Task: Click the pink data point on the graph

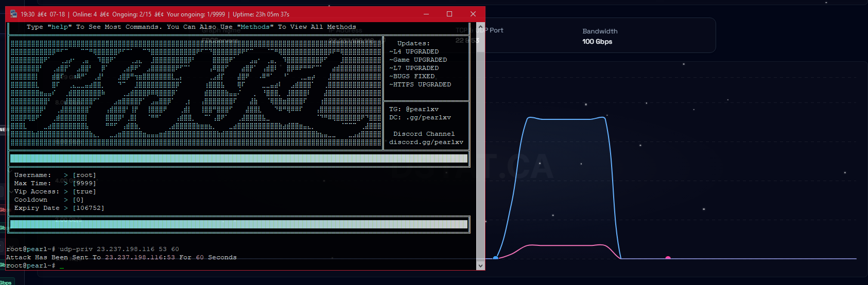Action: [x=668, y=258]
